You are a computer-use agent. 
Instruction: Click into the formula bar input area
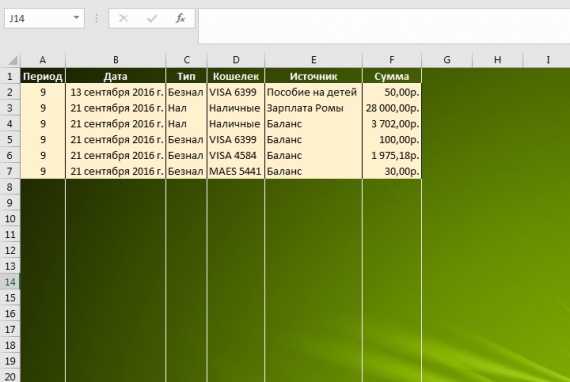click(x=384, y=25)
